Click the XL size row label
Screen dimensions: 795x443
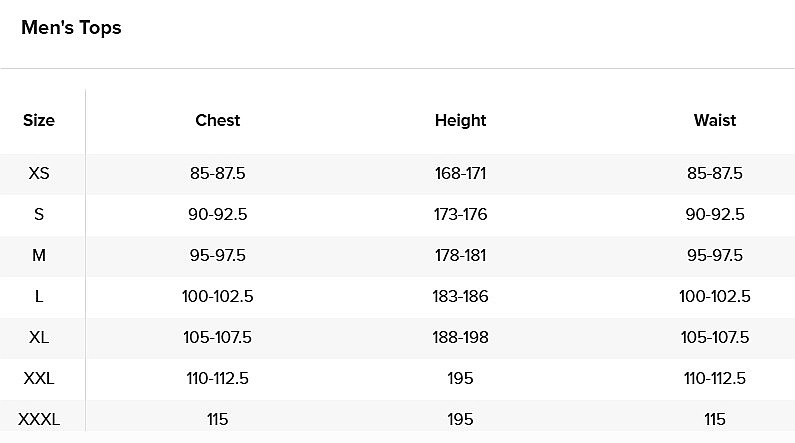(x=39, y=337)
